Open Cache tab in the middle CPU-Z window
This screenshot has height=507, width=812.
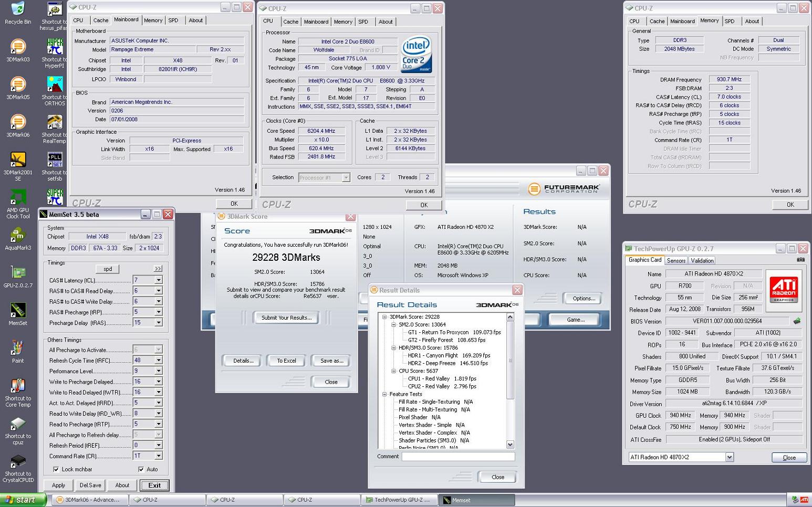click(290, 22)
